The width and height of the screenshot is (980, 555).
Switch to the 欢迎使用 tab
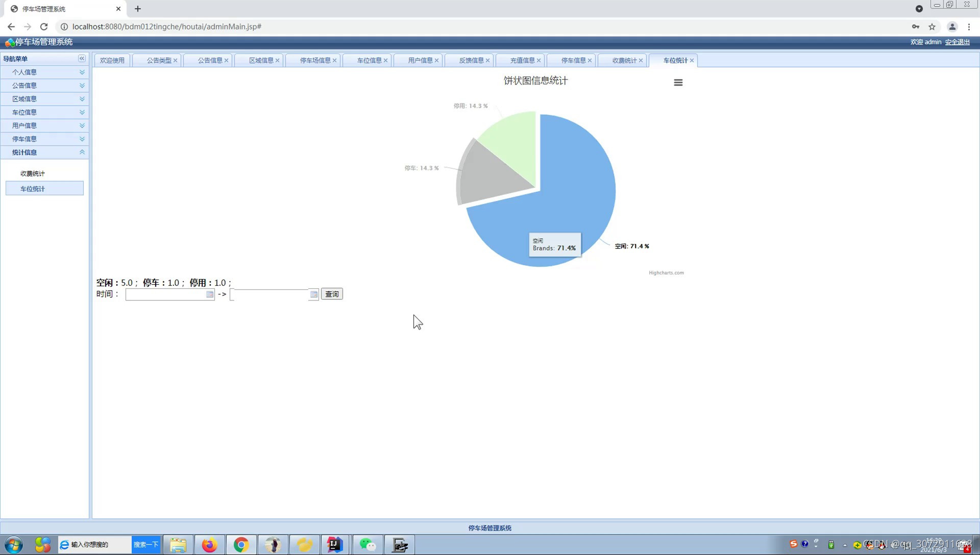[x=112, y=61]
